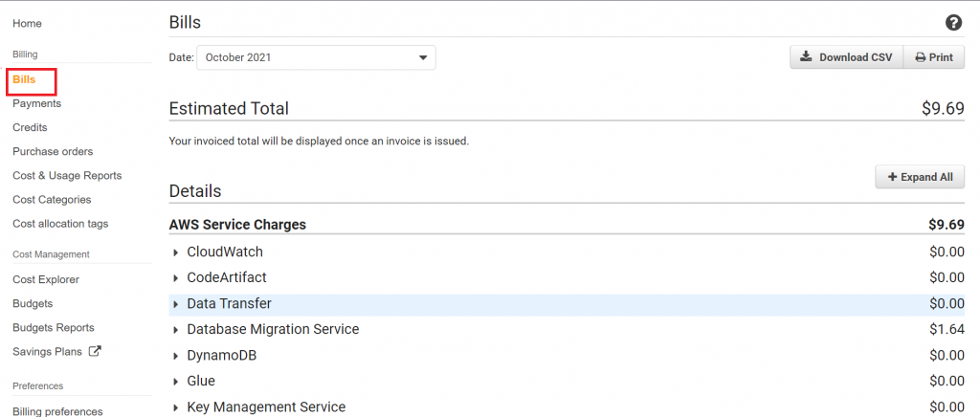
Task: Navigate to Cost & Usage Reports
Action: pyautogui.click(x=67, y=176)
